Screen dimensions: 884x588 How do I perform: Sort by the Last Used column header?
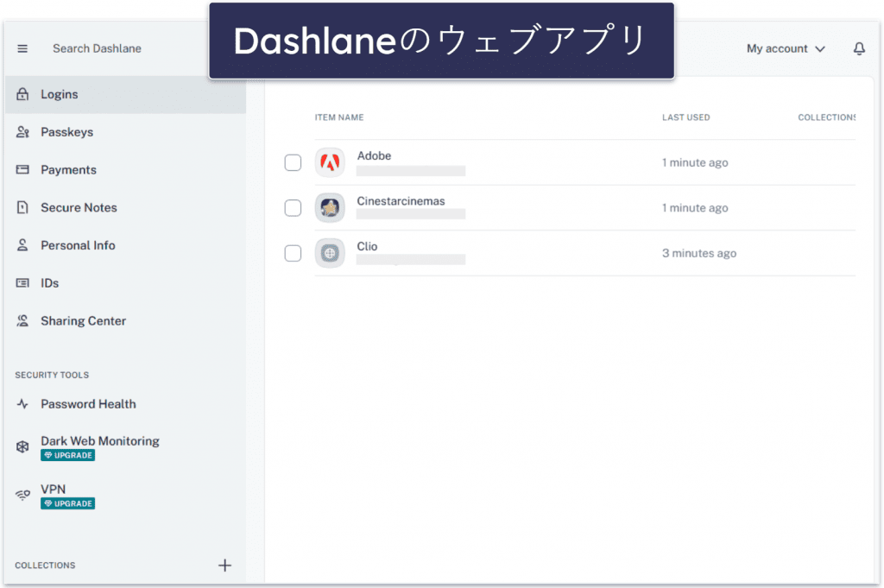point(685,117)
